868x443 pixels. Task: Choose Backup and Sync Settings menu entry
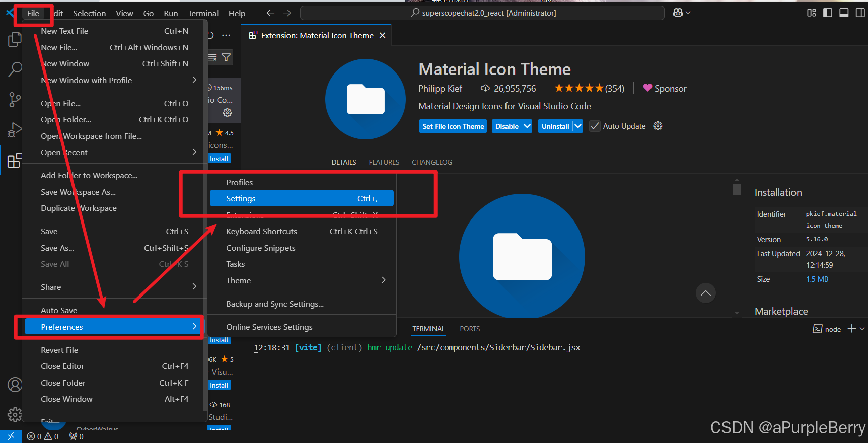tap(302, 304)
